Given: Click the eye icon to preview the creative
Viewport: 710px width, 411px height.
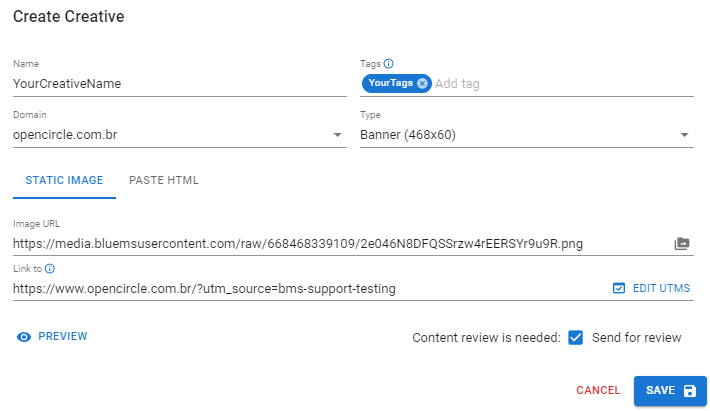Looking at the screenshot, I should (25, 337).
